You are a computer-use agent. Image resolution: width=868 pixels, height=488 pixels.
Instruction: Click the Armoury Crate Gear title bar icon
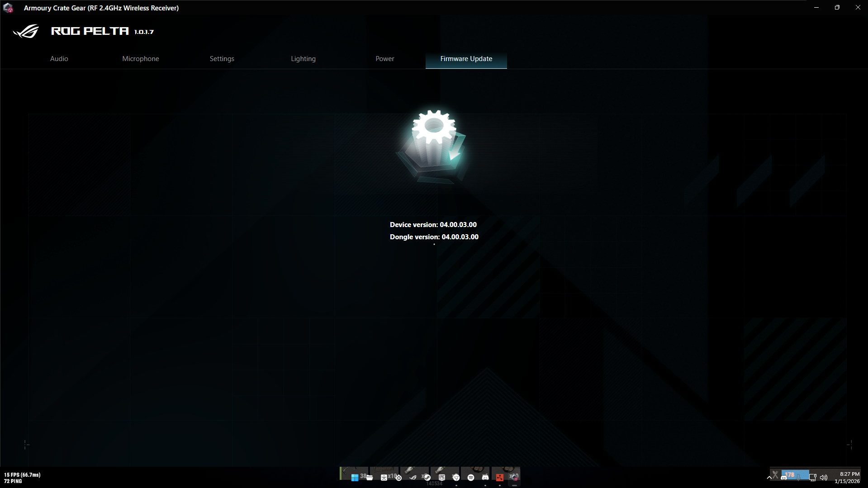point(8,8)
